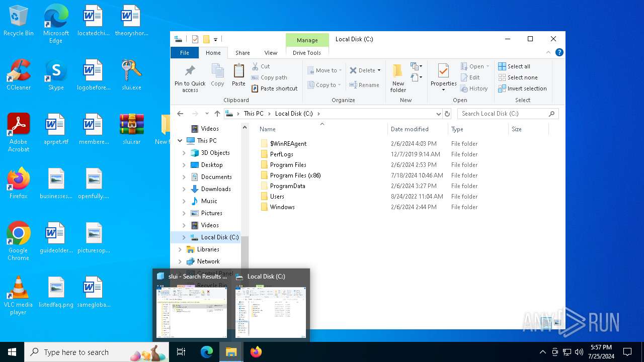Click the Copy ribbon icon
Image resolution: width=644 pixels, height=362 pixels.
point(217,75)
